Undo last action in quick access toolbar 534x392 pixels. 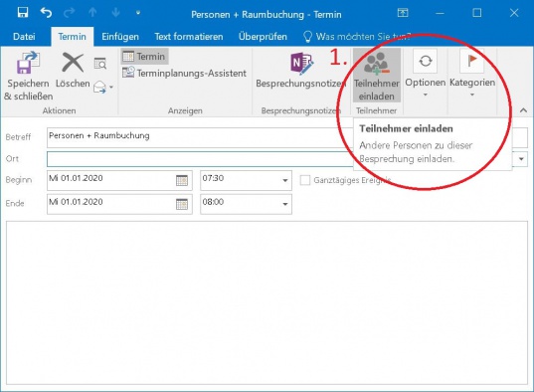tap(46, 13)
